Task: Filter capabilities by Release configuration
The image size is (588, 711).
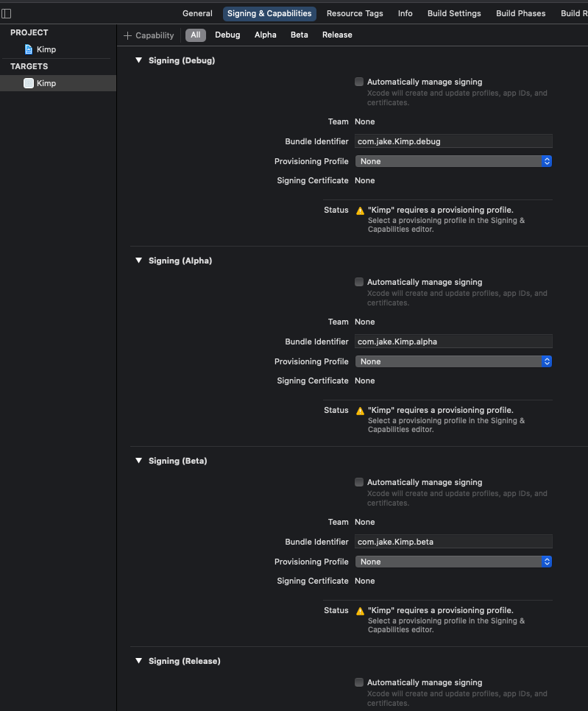Action: click(x=337, y=35)
